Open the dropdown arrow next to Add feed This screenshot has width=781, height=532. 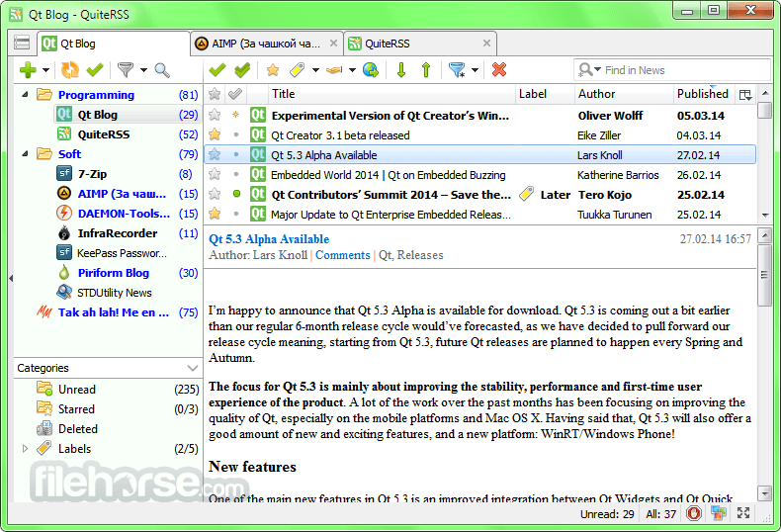[45, 70]
